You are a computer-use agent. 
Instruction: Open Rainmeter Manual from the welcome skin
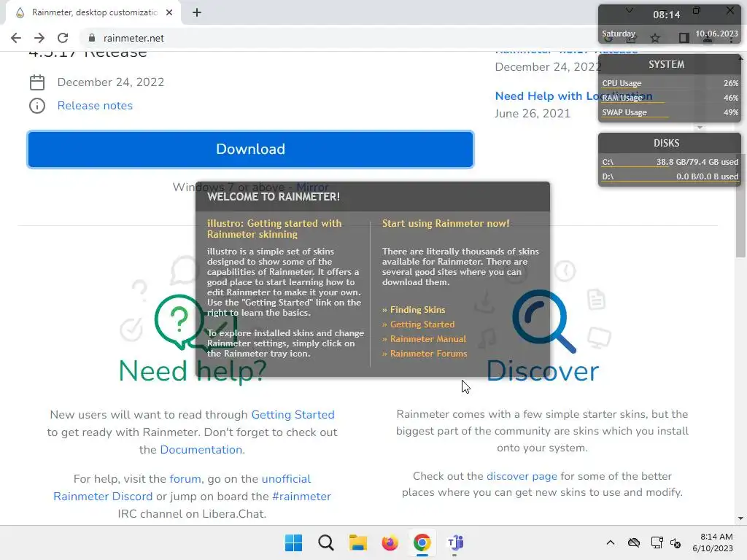(427, 339)
